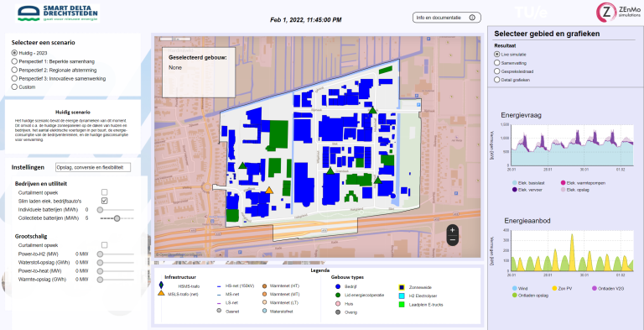This screenshot has width=644, height=330.
Task: Select the Samenvatting result view
Action: coord(497,63)
